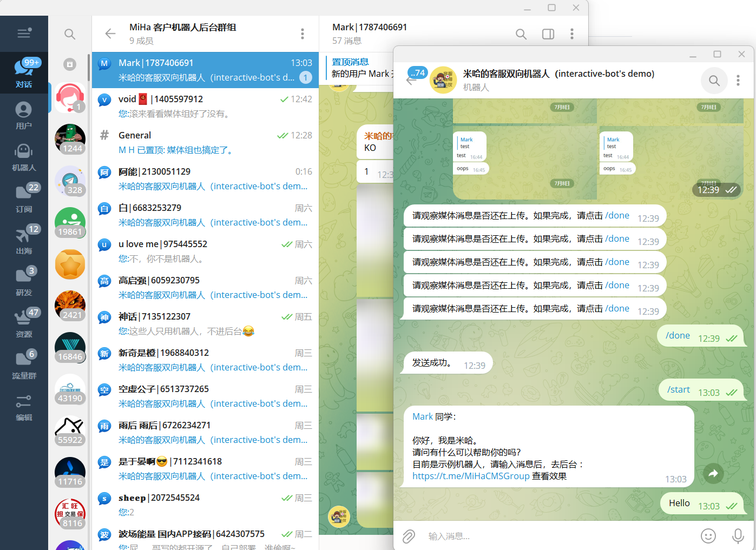Open topic 阿能|2130051129
Image resolution: width=756 pixels, height=550 pixels.
click(x=205, y=178)
